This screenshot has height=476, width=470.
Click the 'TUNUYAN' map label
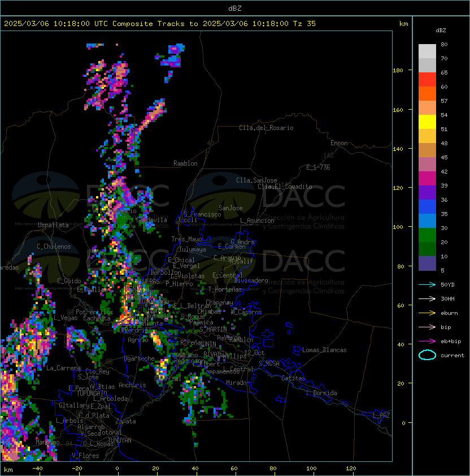[120, 440]
